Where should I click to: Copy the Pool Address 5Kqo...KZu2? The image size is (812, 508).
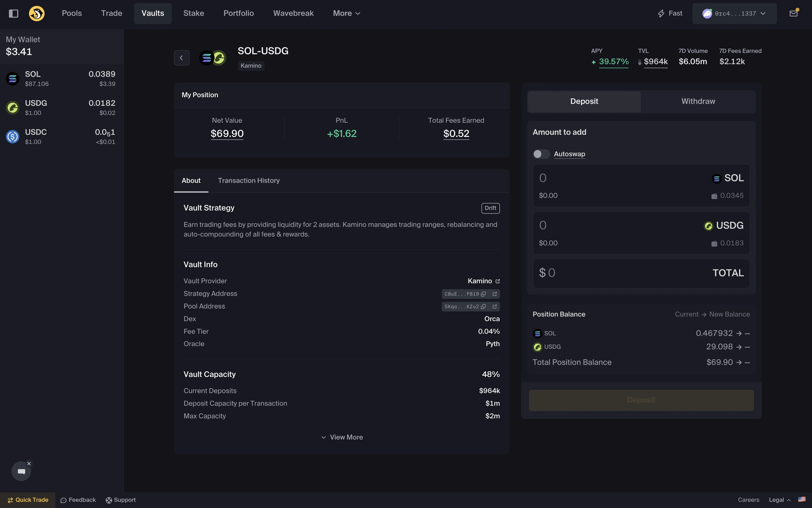click(x=483, y=306)
